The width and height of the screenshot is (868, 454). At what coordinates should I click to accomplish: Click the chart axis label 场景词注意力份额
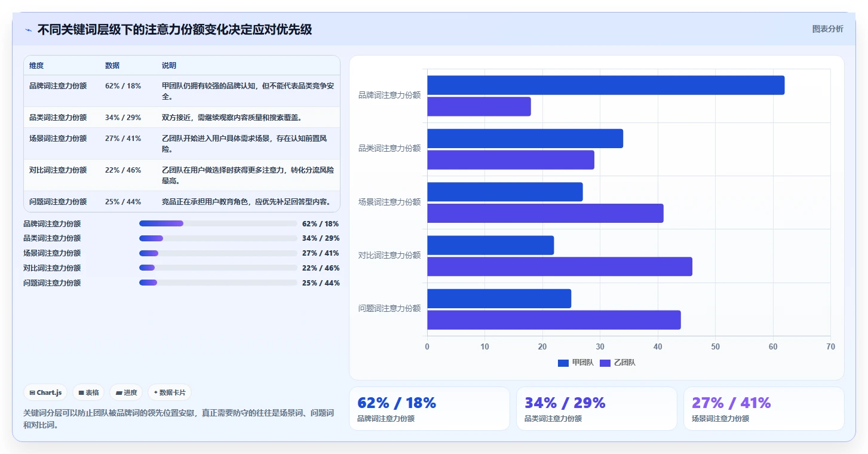pyautogui.click(x=389, y=202)
